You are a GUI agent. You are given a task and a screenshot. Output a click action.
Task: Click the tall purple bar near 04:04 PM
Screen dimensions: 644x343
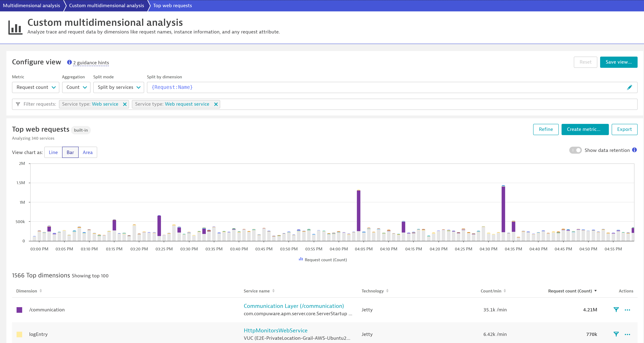pyautogui.click(x=359, y=211)
